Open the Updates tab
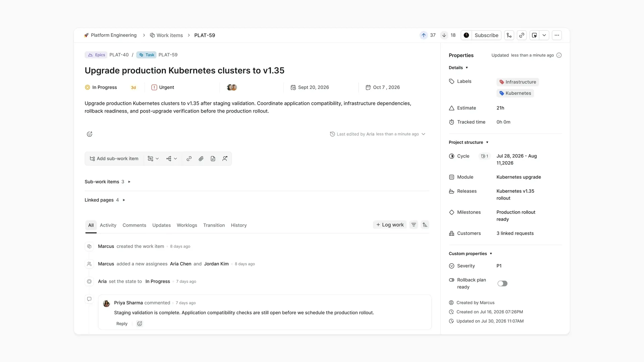 click(x=161, y=225)
